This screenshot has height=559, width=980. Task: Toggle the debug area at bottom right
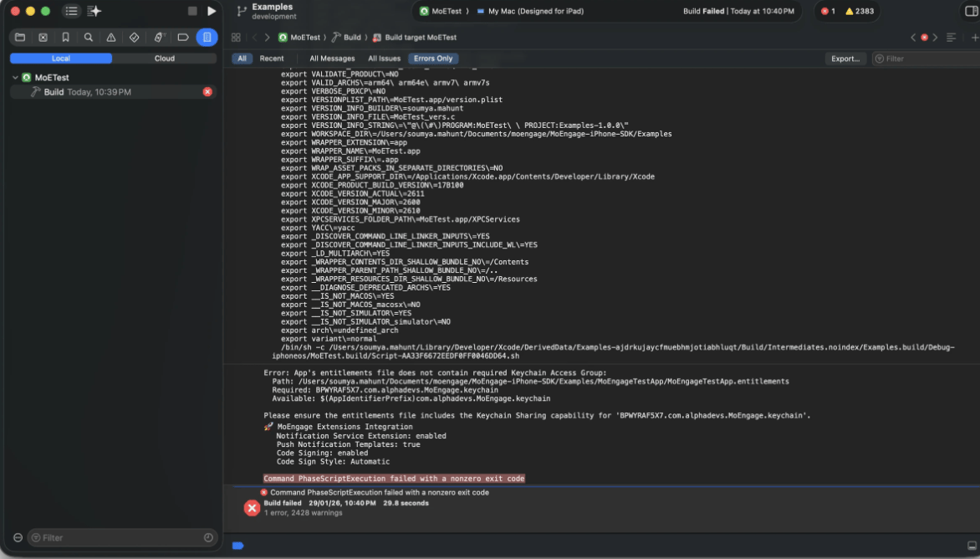972,546
